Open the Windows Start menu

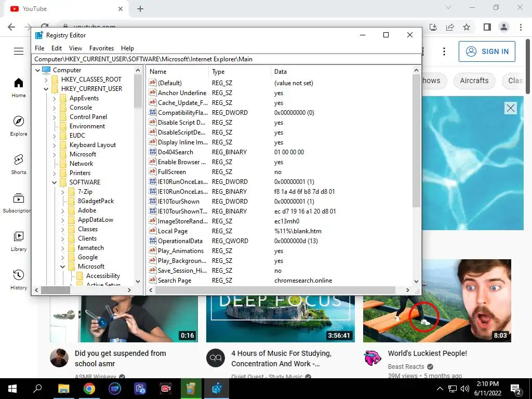[12, 389]
